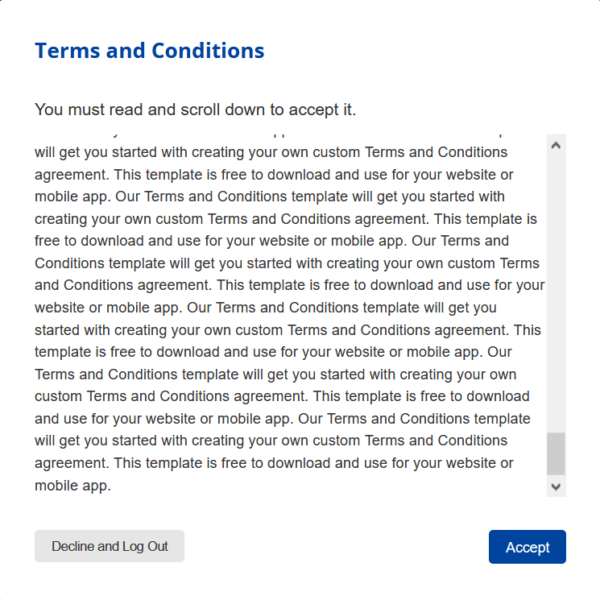Click the line starting 'website or mobile app. Our Terms'

click(x=266, y=308)
